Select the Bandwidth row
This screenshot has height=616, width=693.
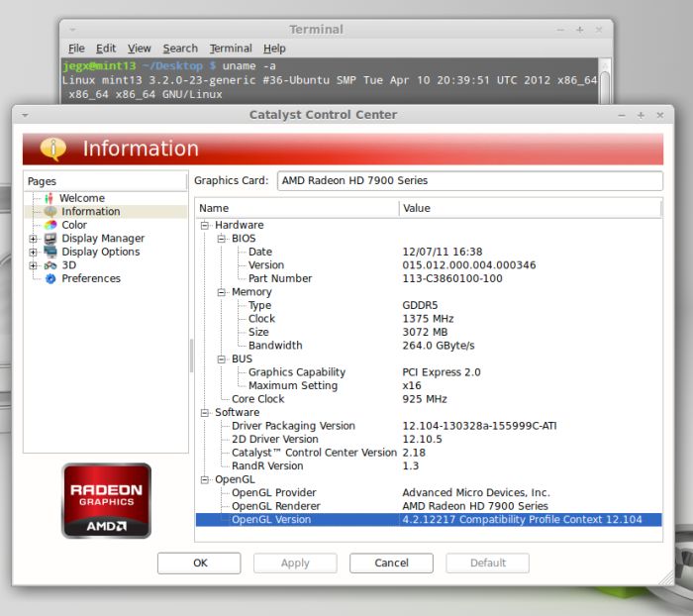pos(429,346)
